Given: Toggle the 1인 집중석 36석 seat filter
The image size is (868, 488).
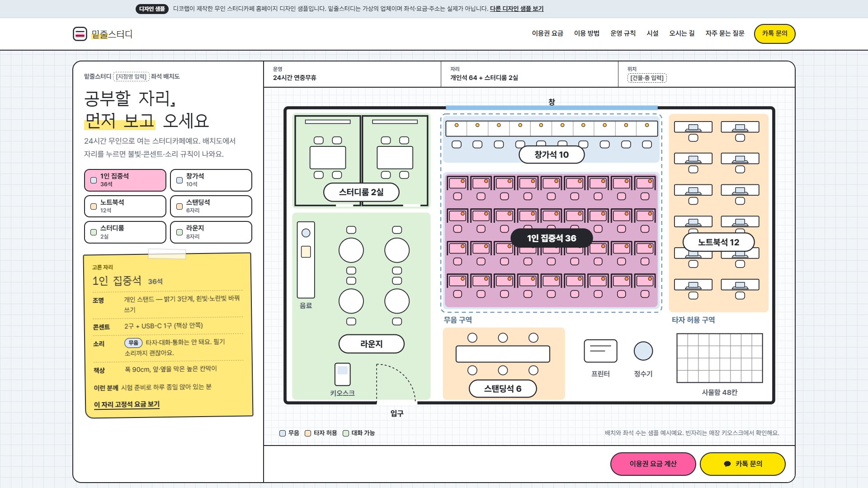Looking at the screenshot, I should pyautogui.click(x=125, y=180).
